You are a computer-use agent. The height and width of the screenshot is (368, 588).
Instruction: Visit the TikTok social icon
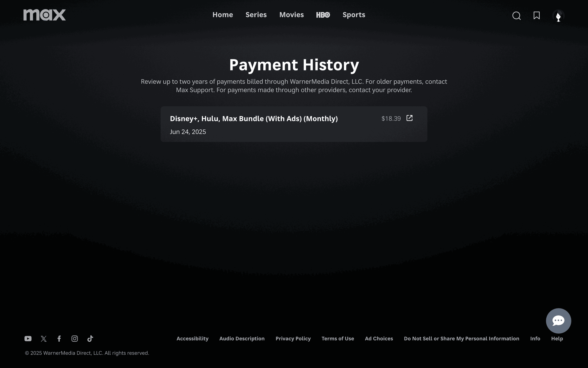[x=90, y=339]
